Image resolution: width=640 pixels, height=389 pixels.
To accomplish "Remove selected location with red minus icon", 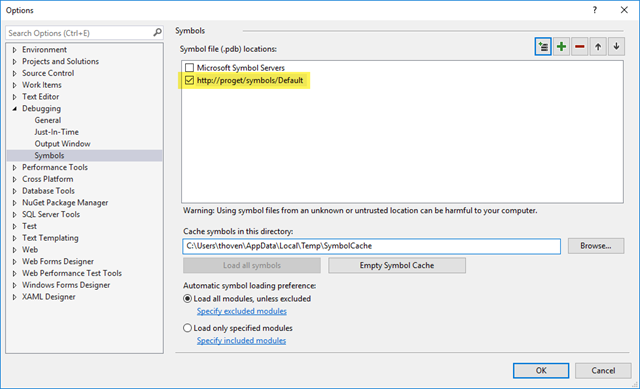I will (580, 47).
